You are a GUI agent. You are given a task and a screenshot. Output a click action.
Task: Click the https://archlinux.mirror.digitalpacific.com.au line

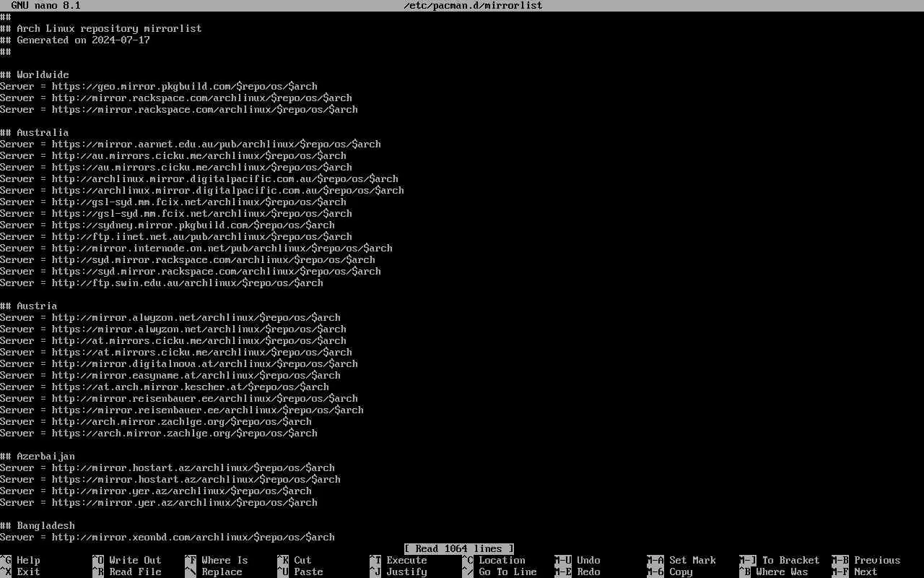pyautogui.click(x=202, y=190)
